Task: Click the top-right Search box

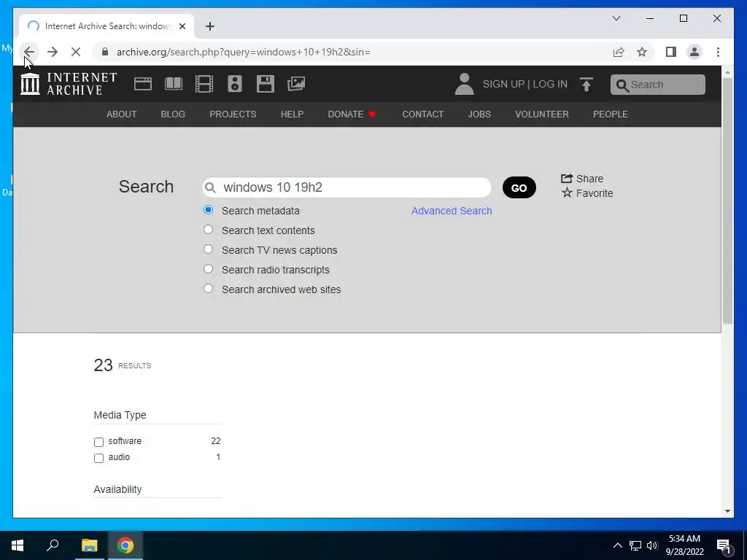Action: [658, 85]
